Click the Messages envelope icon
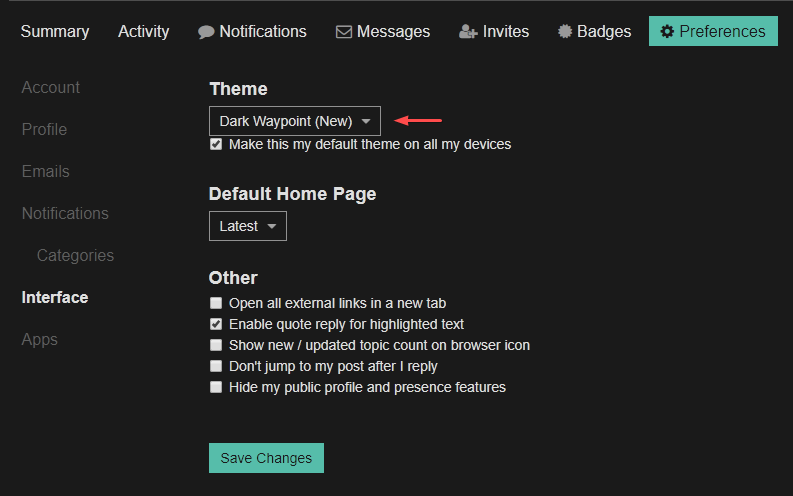Viewport: 793px width, 496px height. [x=344, y=32]
